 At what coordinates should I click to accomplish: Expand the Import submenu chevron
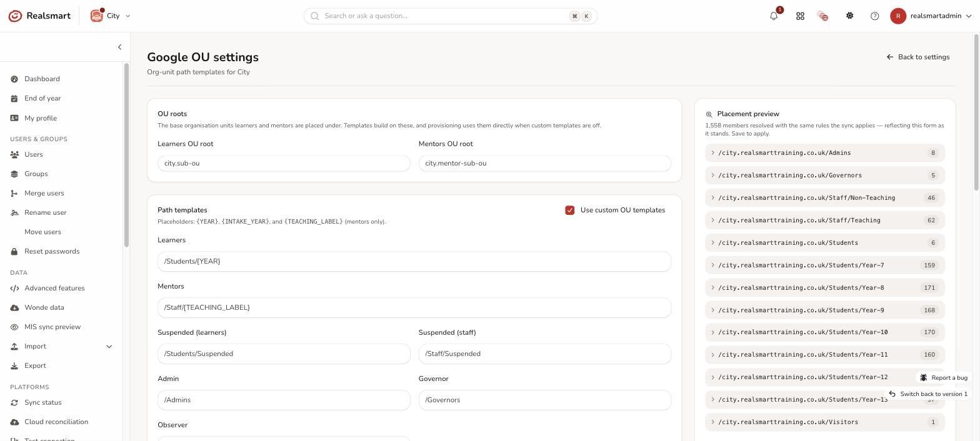[109, 346]
